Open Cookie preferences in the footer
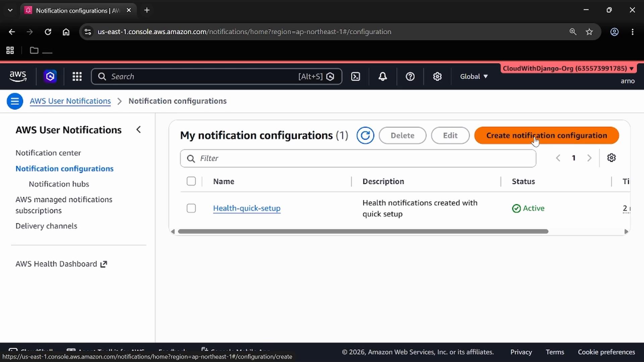 pos(606,352)
